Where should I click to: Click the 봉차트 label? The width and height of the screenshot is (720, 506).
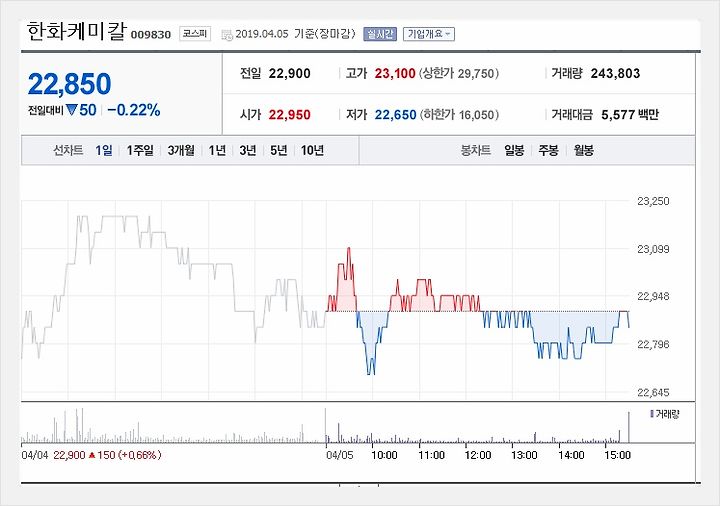(x=476, y=150)
